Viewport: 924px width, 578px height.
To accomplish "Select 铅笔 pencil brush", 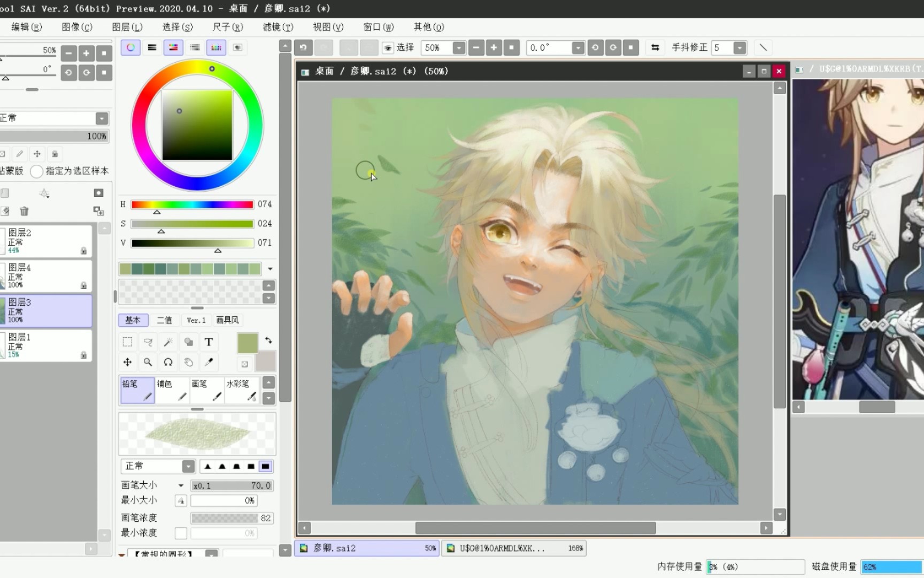I will click(x=137, y=390).
